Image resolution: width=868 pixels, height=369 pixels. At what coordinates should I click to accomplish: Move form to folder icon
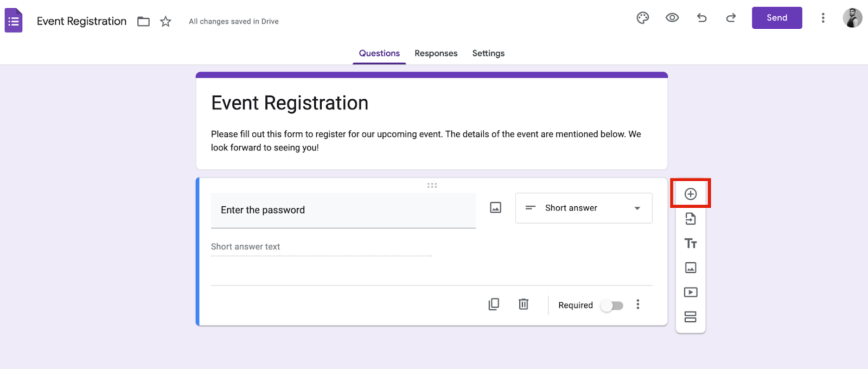click(x=143, y=22)
